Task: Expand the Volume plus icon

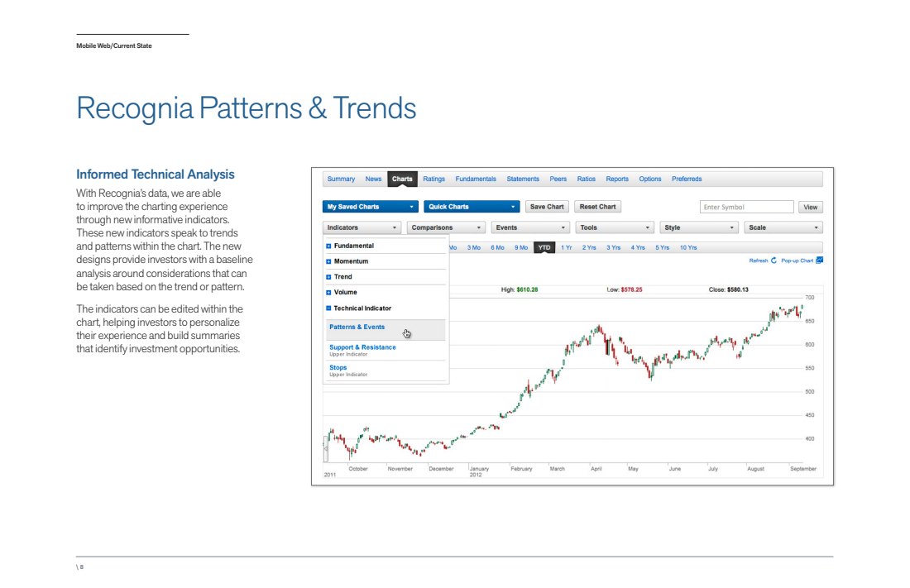Action: point(328,293)
